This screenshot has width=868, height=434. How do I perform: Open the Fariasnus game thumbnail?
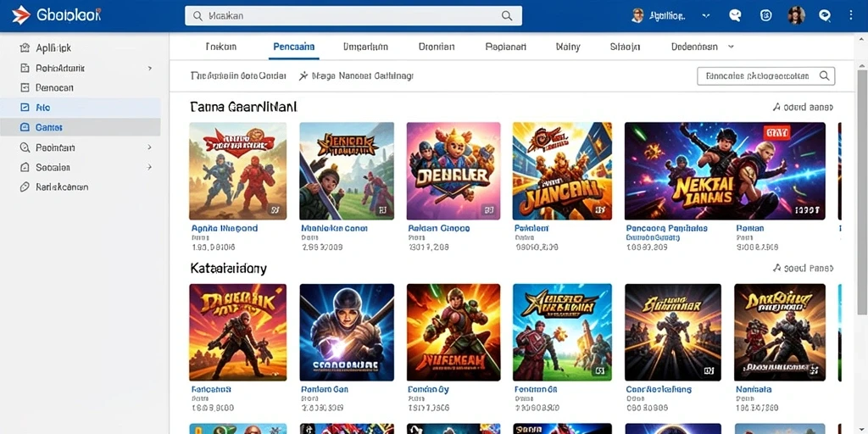click(x=237, y=332)
